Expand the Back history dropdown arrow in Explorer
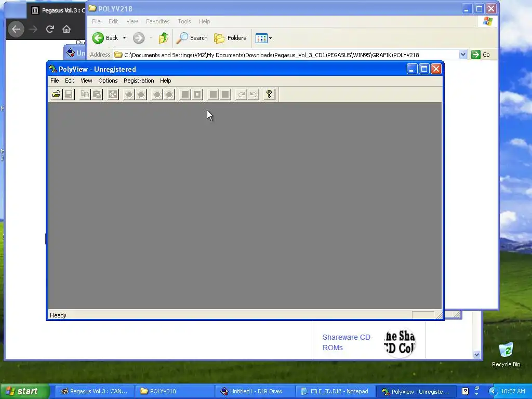The image size is (532, 399). point(125,38)
